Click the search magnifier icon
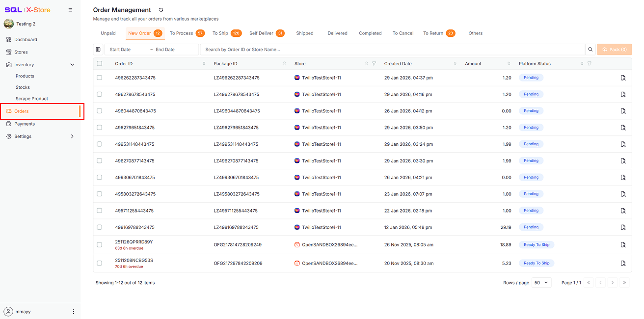644x319 pixels. pos(590,49)
